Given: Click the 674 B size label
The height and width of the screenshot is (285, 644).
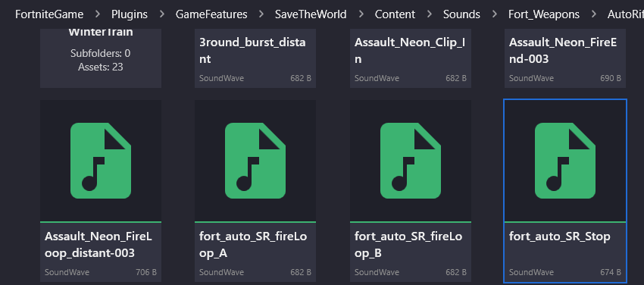Looking at the screenshot, I should pos(611,272).
